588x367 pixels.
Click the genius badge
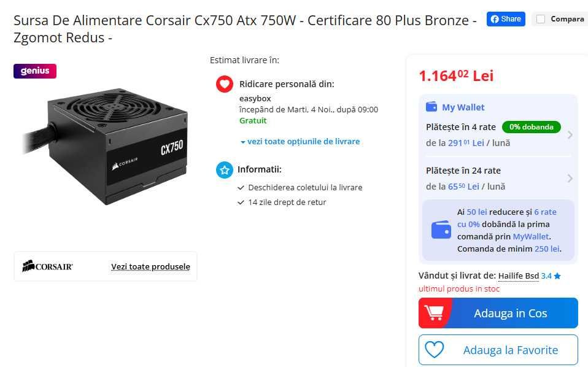click(35, 71)
